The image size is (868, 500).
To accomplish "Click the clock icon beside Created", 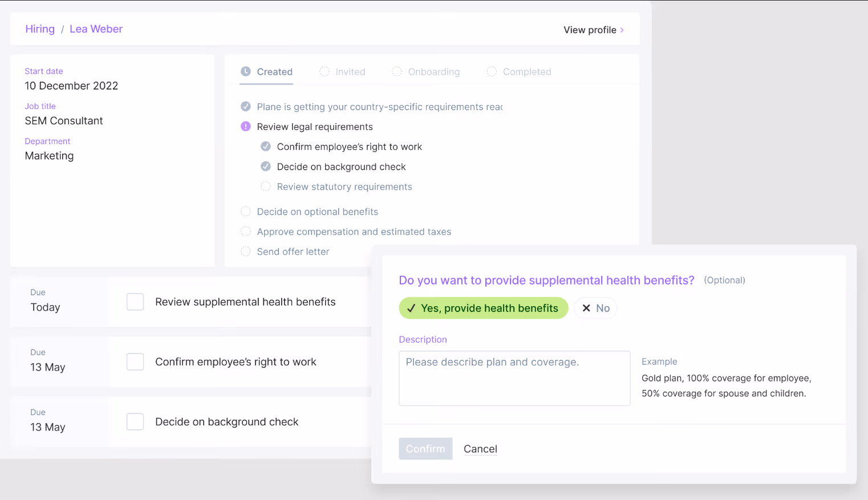I will coord(246,71).
